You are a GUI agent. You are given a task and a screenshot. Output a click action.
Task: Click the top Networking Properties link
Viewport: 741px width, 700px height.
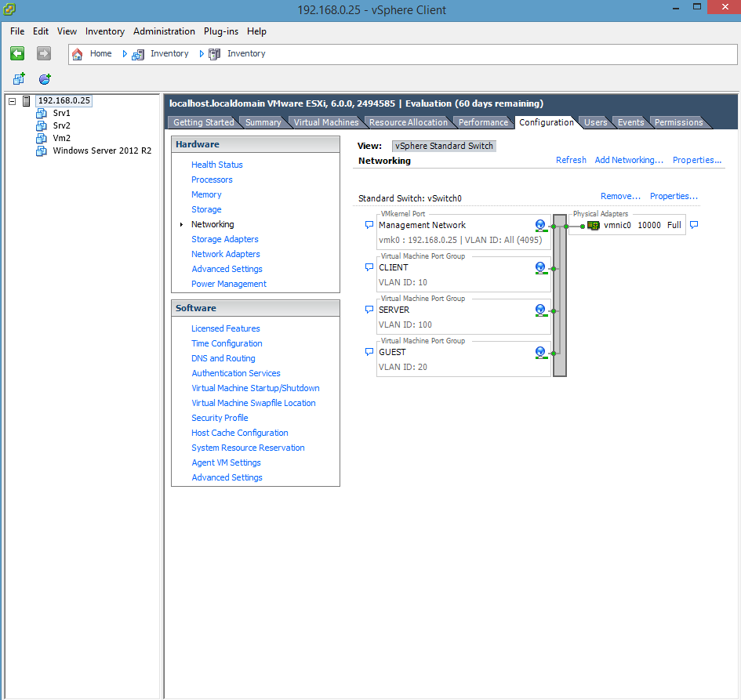(x=697, y=160)
